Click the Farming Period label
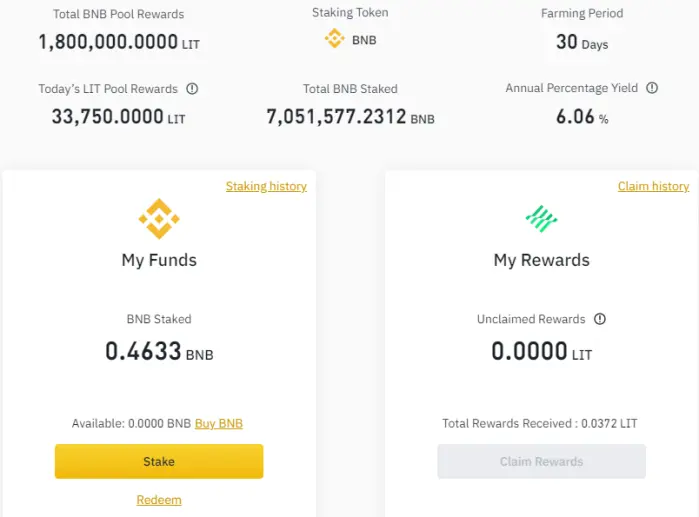Screen dimensions: 699x517 pos(582,13)
